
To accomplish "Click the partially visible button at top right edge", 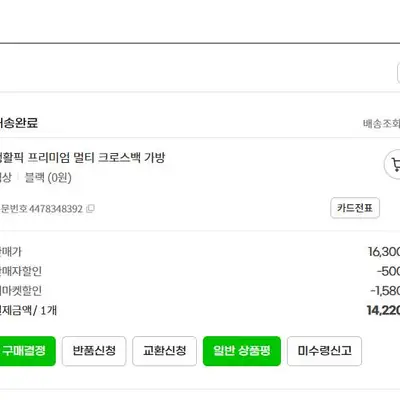I will click(x=399, y=73).
